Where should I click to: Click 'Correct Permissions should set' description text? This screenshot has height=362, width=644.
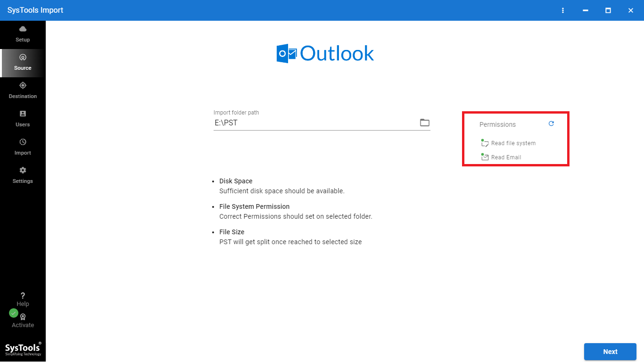point(296,216)
